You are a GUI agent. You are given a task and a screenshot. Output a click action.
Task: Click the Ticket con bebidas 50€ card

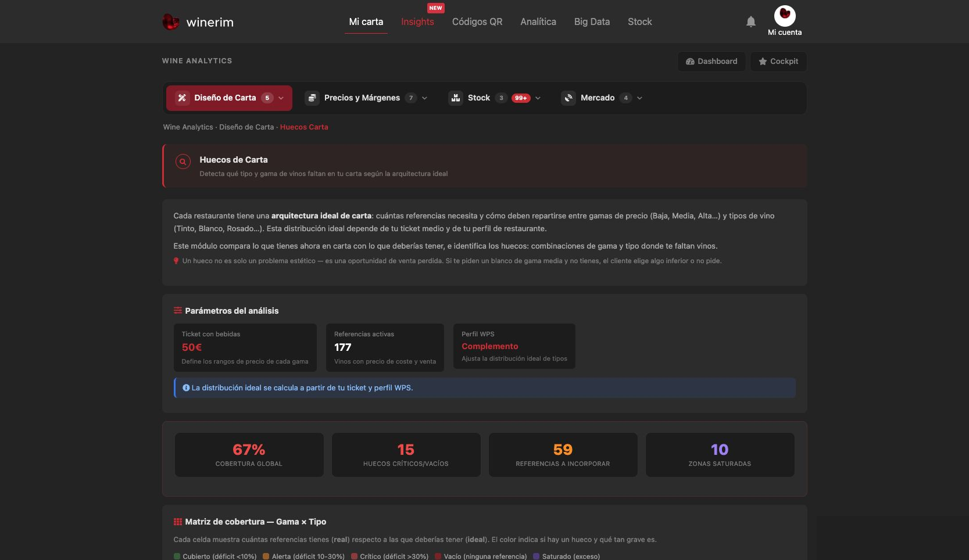click(245, 347)
